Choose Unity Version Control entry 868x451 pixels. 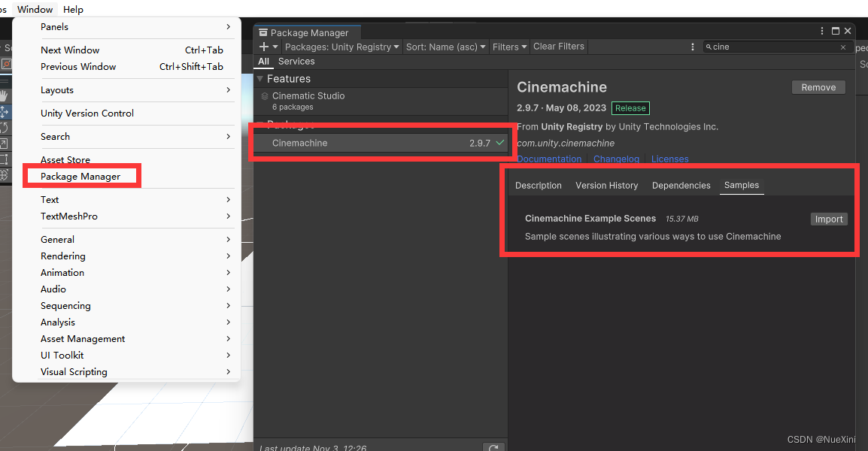[87, 113]
